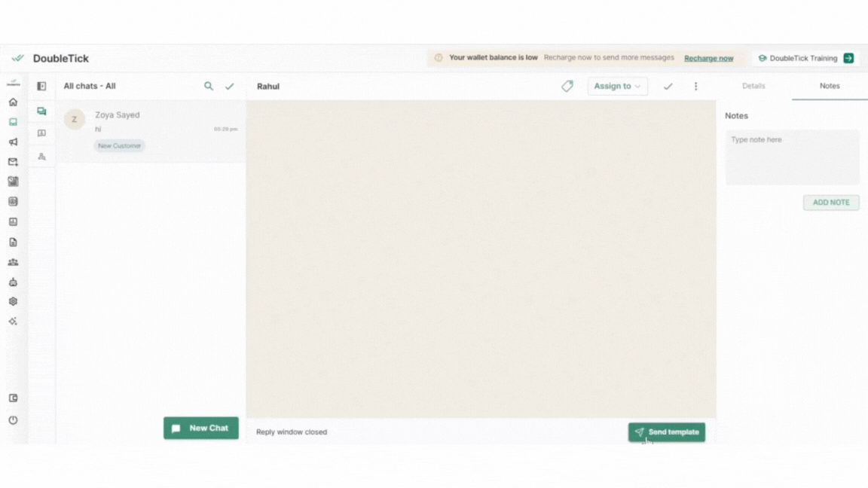The image size is (868, 488).
Task: Select the Notes tab
Action: (830, 86)
